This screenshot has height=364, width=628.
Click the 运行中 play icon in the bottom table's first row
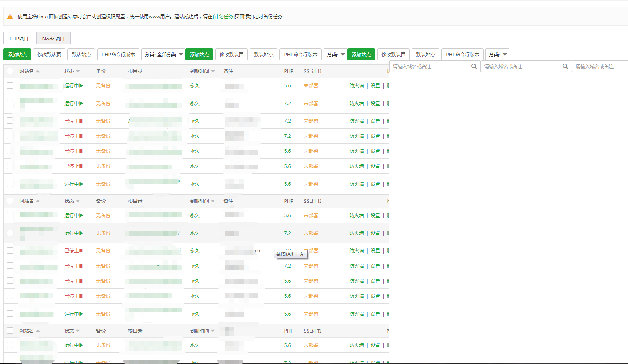click(81, 345)
